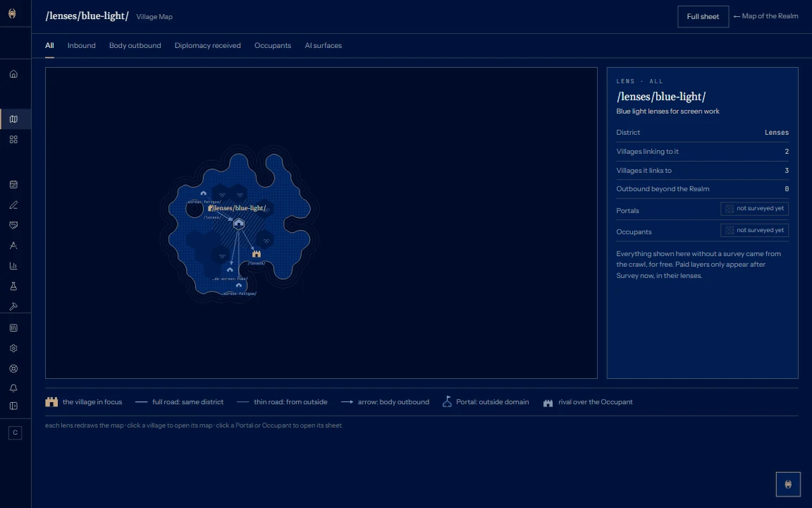Click the 'LENS · ALL' panel caption

coord(639,81)
